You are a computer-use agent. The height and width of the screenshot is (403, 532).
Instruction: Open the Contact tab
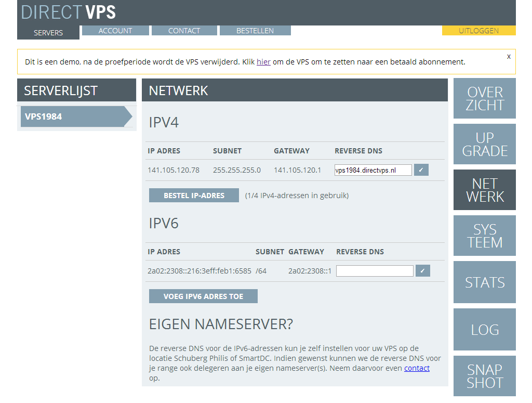pyautogui.click(x=184, y=31)
